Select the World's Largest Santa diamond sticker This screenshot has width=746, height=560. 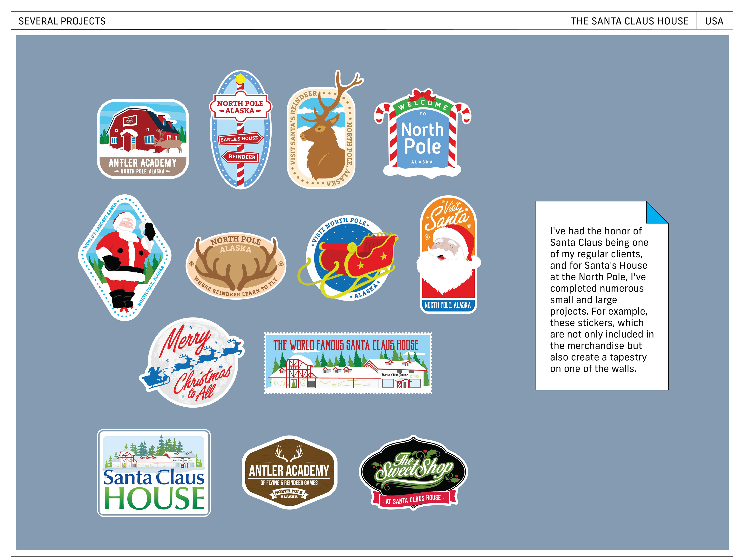[125, 258]
